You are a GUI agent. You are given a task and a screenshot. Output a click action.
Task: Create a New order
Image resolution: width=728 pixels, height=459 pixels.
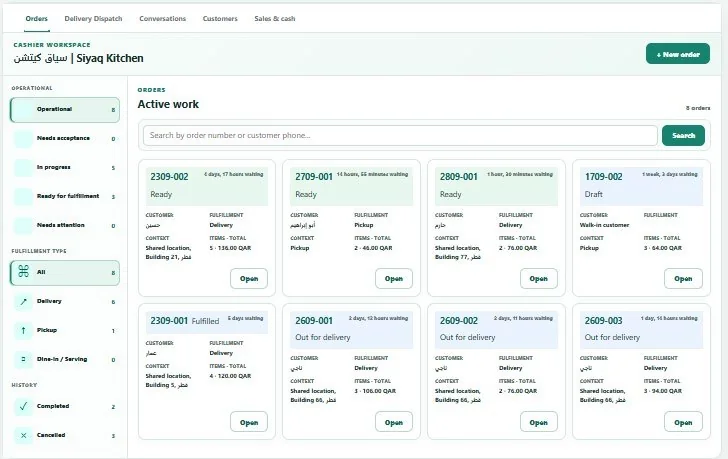(x=677, y=54)
